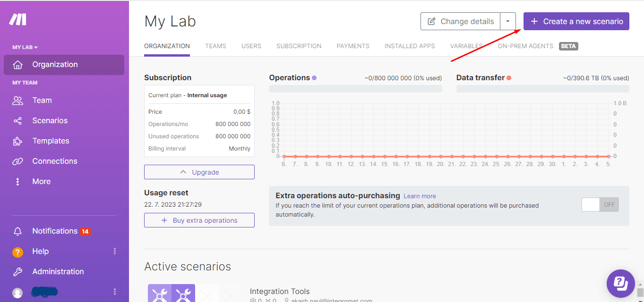Open the Integration Tools scenario thumbnail
The image size is (644, 302).
tap(171, 293)
